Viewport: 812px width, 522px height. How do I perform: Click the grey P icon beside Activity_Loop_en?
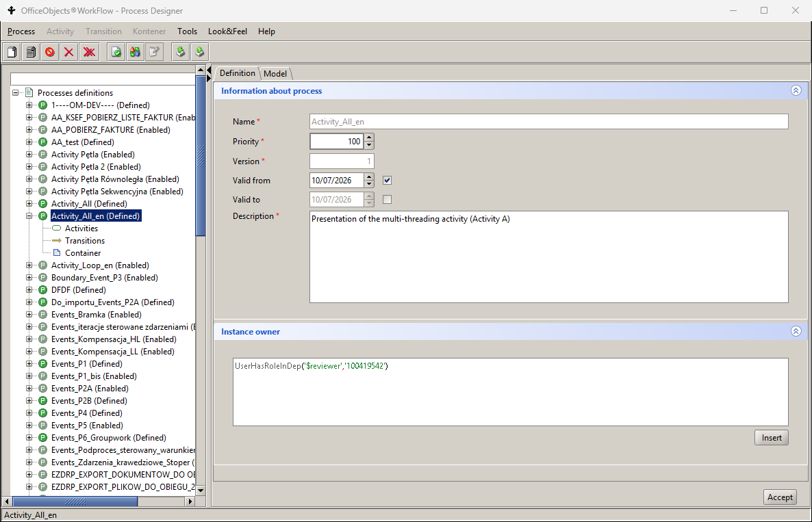43,265
